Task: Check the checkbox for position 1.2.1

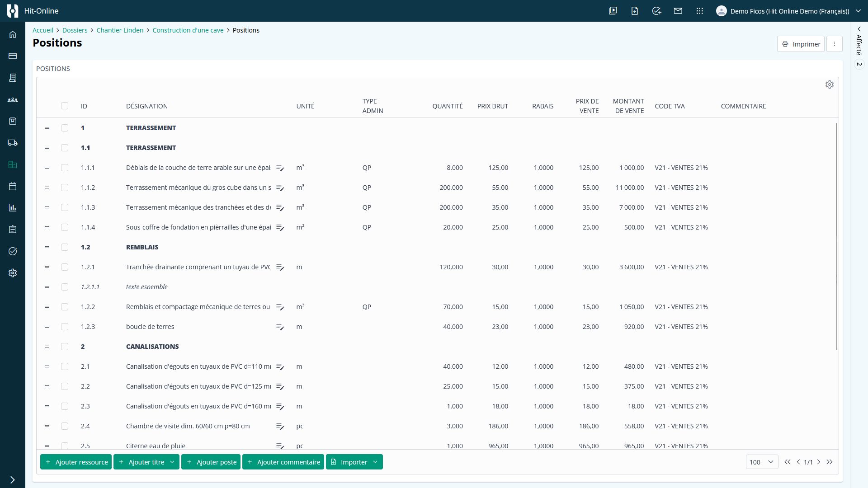Action: [x=65, y=267]
